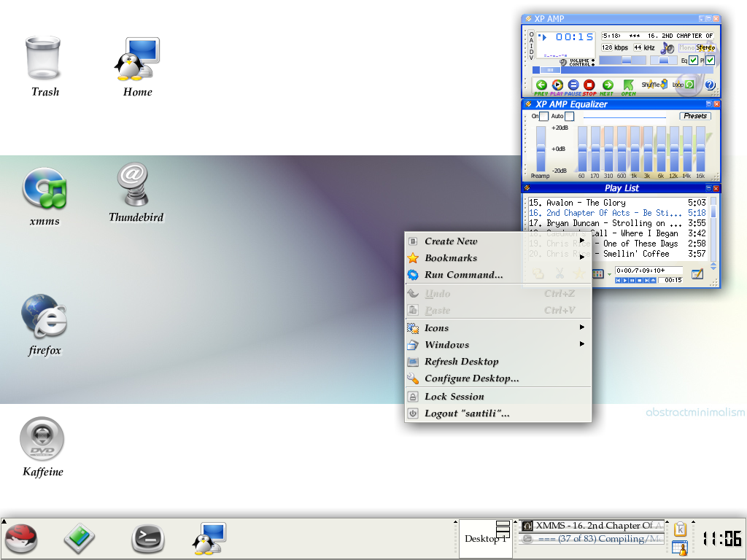Select Logout "santili"... menu entry
This screenshot has width=747, height=560.
pyautogui.click(x=498, y=413)
